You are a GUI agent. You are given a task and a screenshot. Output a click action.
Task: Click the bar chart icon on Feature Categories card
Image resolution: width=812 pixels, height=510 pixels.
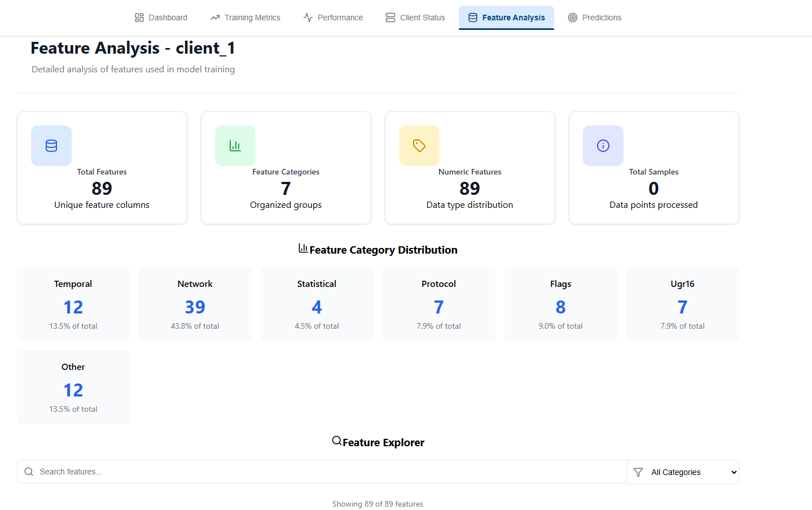click(x=235, y=145)
